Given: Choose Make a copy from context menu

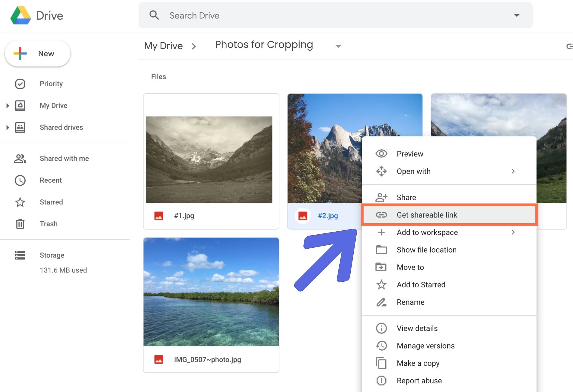Looking at the screenshot, I should coord(418,363).
